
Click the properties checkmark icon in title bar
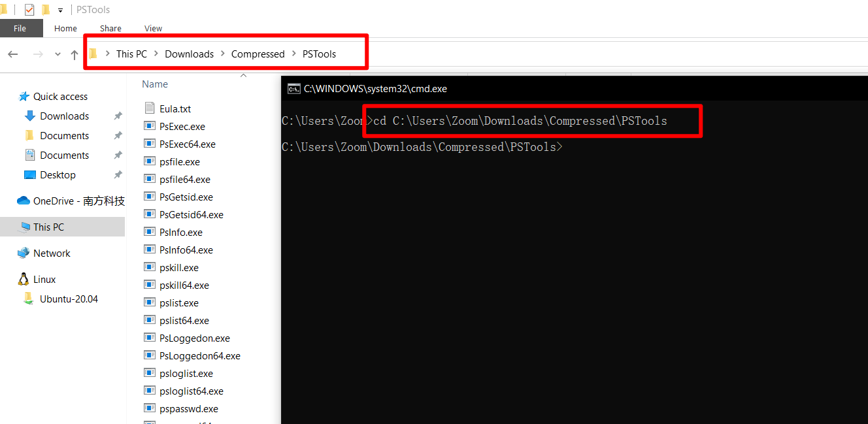pyautogui.click(x=29, y=10)
